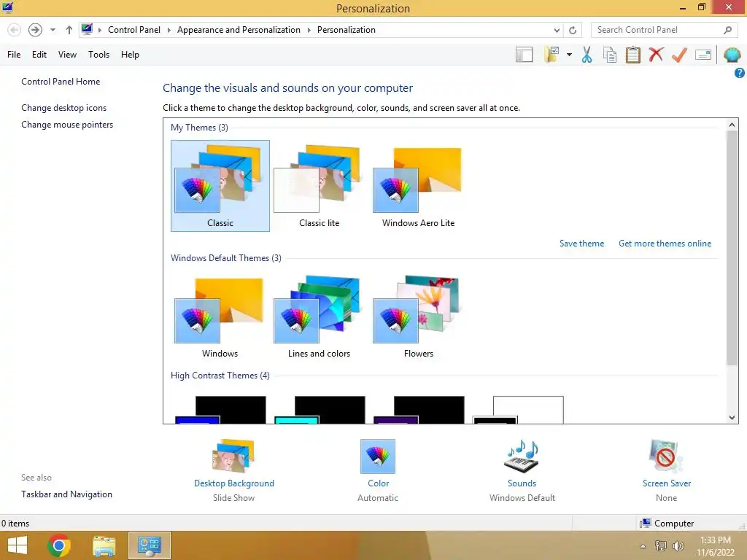Open the File menu
The width and height of the screenshot is (747, 560).
(x=14, y=55)
